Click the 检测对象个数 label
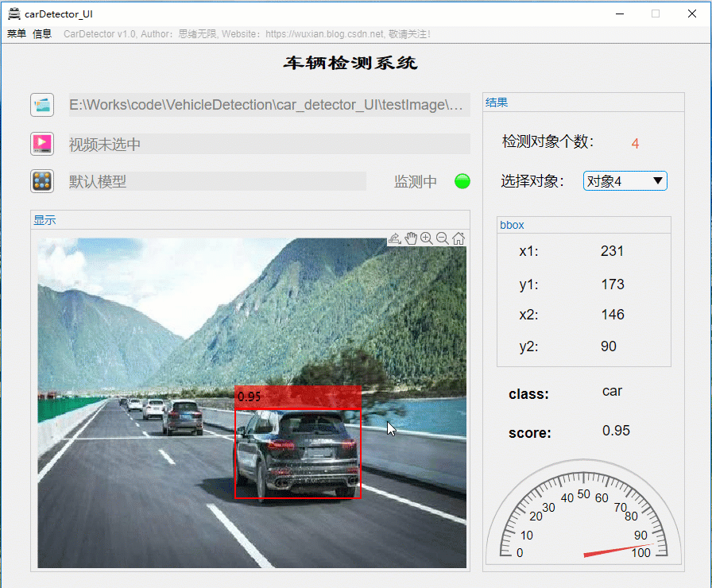 click(x=548, y=141)
